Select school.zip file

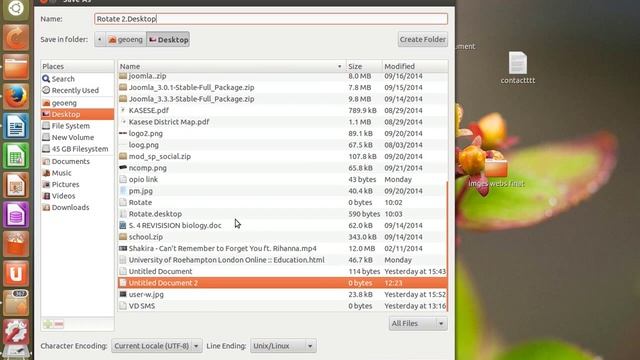(x=282, y=237)
